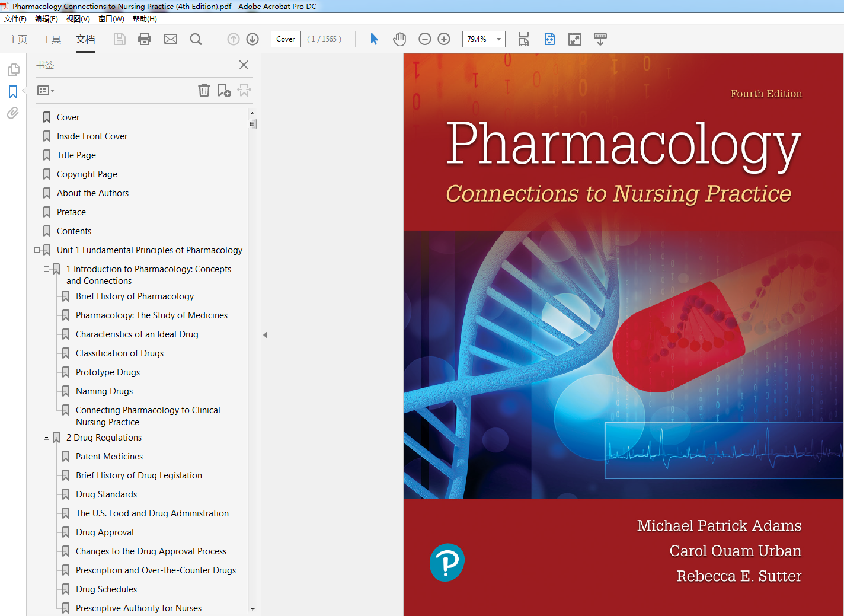Open Drug Standards bookmark
This screenshot has height=616, width=844.
pyautogui.click(x=106, y=494)
